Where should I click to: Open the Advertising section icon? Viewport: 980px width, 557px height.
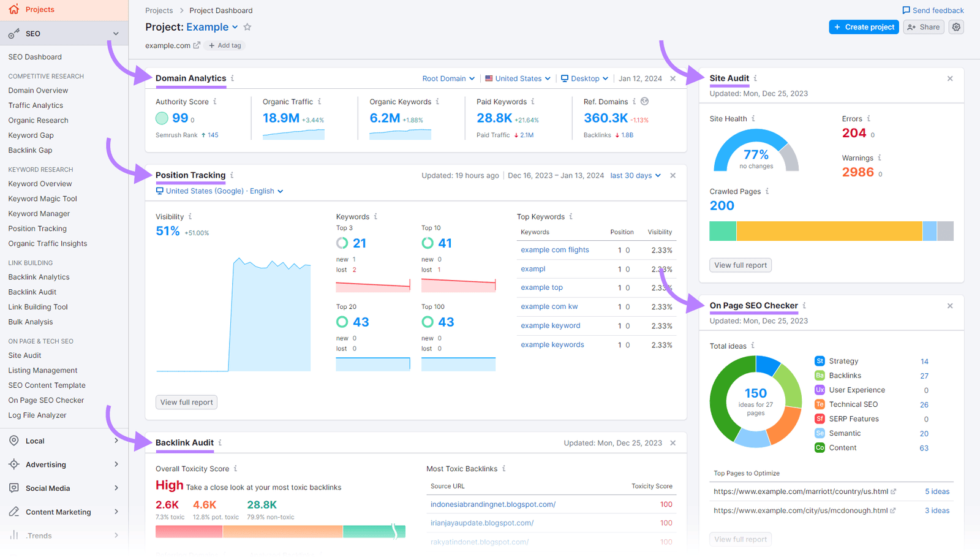pyautogui.click(x=14, y=464)
